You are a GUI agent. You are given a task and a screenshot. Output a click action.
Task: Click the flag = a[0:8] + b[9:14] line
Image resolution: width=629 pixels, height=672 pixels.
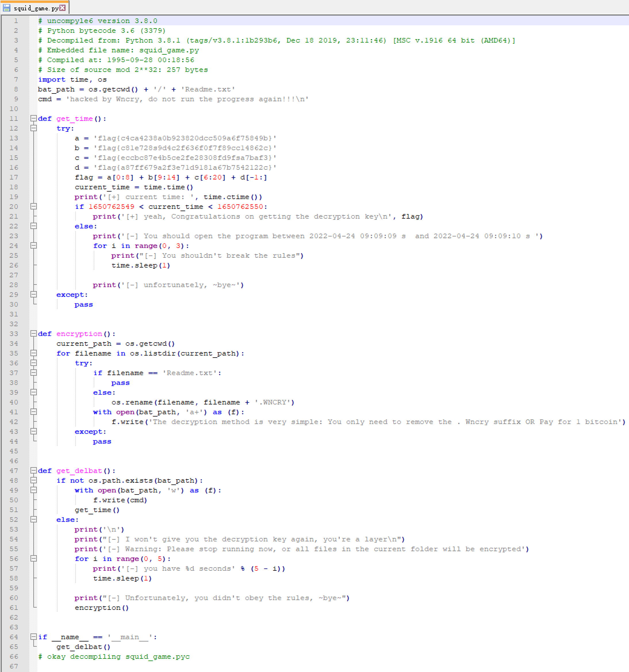pos(171,177)
